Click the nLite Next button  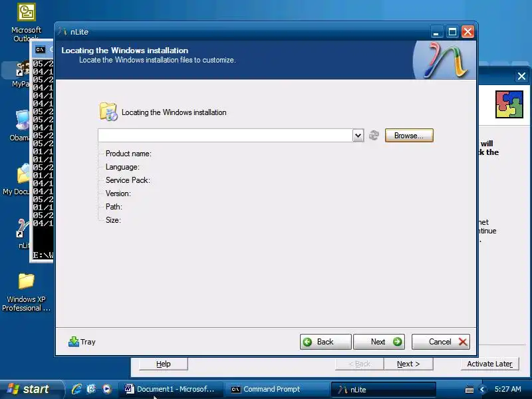pos(379,342)
